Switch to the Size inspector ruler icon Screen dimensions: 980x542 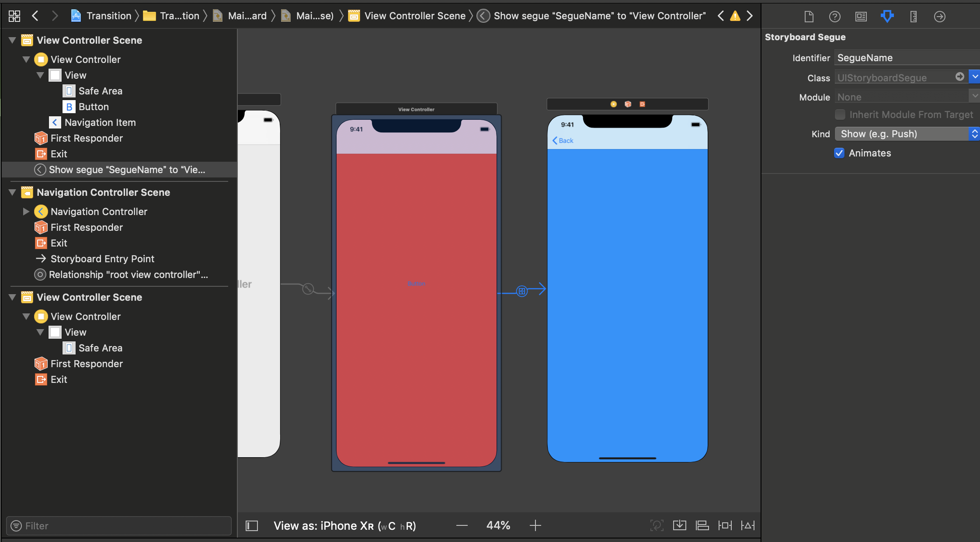pyautogui.click(x=913, y=17)
